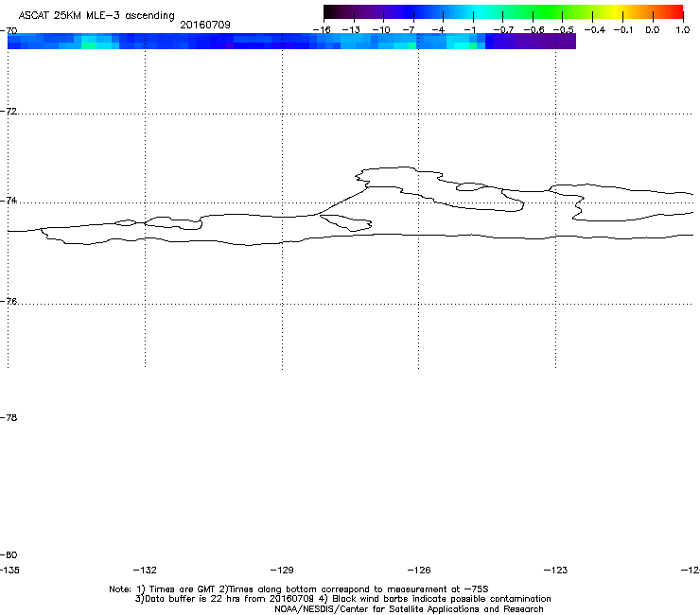The width and height of the screenshot is (700, 615).
Task: Click the -13 colorbar tick label
Action: [x=351, y=30]
